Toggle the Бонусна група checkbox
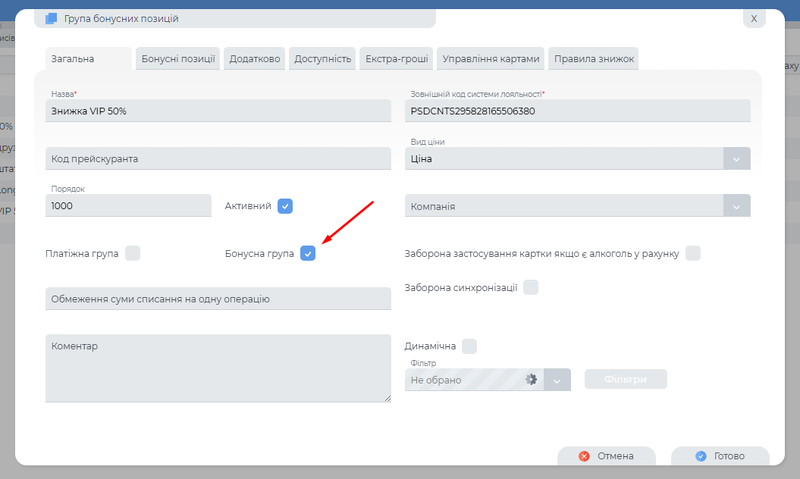The image size is (800, 479). click(x=308, y=254)
